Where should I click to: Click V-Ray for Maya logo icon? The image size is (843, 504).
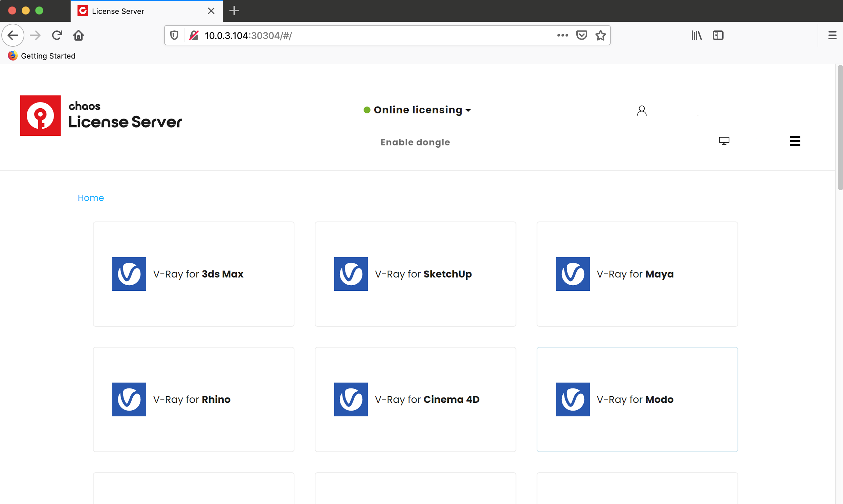573,274
